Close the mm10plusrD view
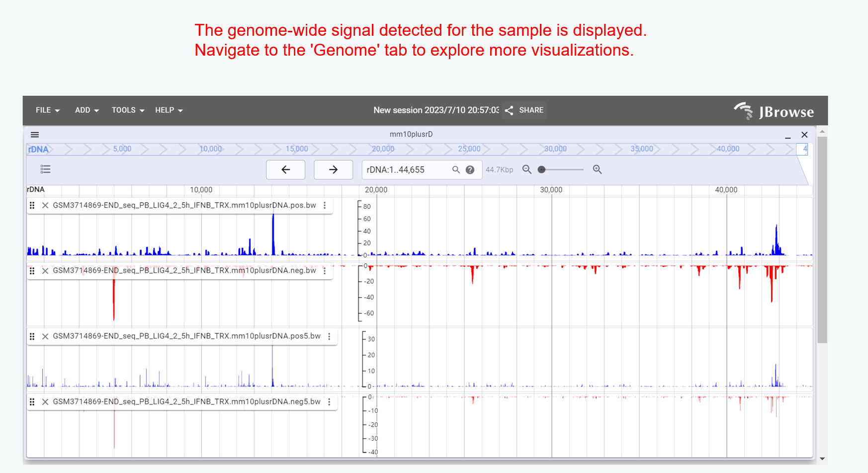This screenshot has width=868, height=473. 804,135
